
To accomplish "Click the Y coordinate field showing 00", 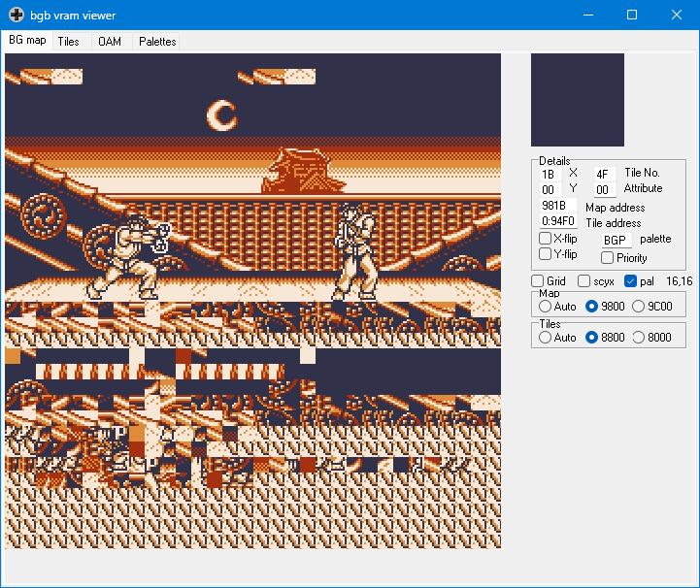I will (550, 190).
